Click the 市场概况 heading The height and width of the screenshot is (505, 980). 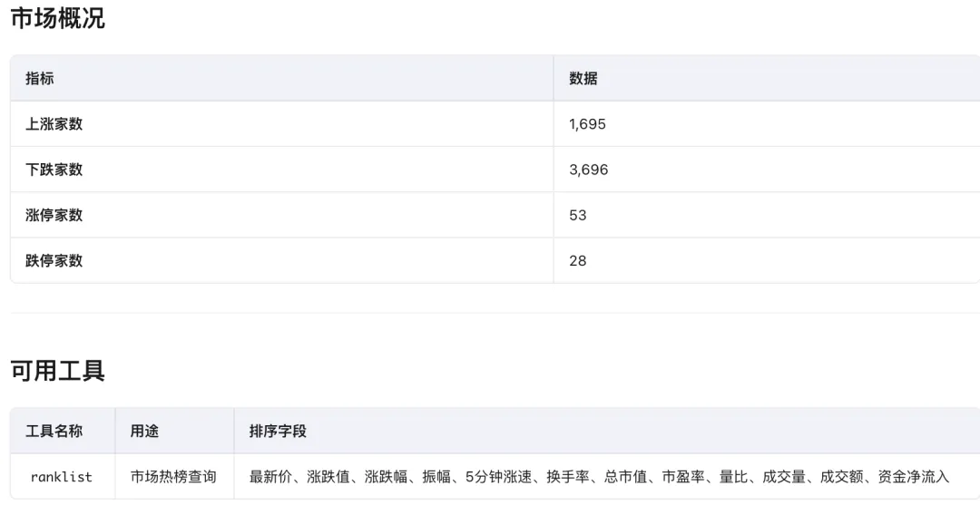[x=57, y=19]
